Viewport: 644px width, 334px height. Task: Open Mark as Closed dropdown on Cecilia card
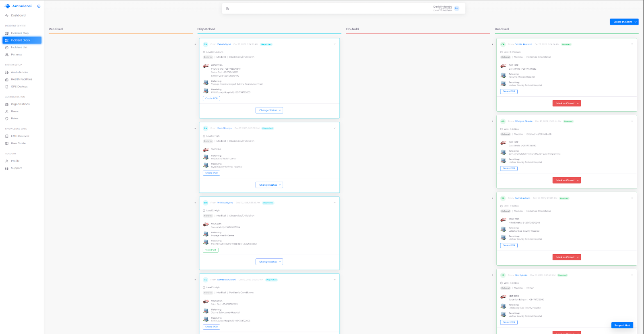tap(567, 104)
